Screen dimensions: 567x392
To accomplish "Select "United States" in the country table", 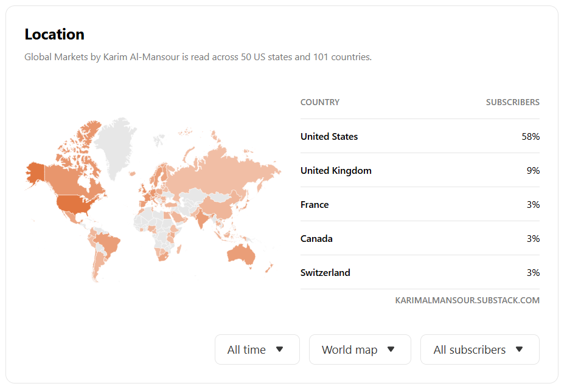I will pyautogui.click(x=329, y=136).
